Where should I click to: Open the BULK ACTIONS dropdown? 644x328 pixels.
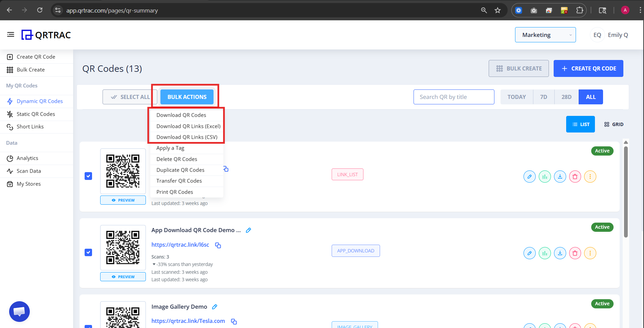pyautogui.click(x=186, y=97)
